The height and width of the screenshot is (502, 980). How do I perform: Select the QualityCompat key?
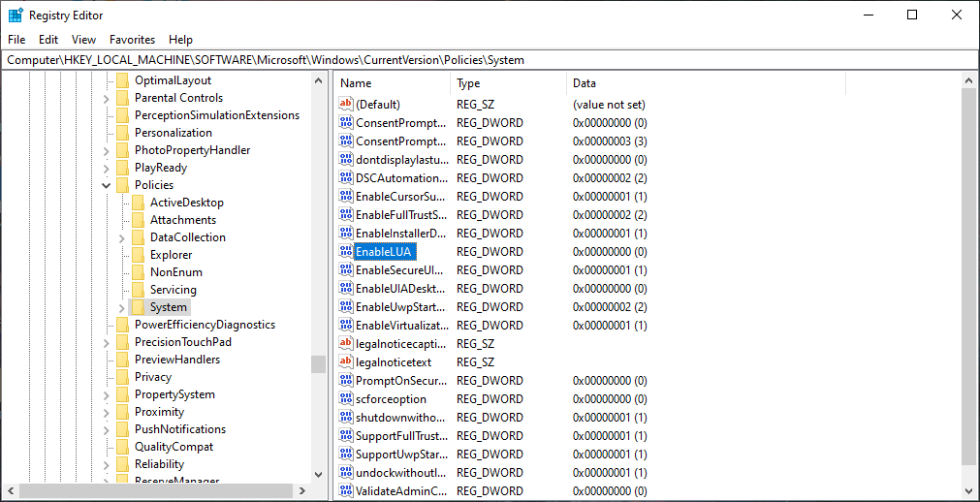point(174,447)
